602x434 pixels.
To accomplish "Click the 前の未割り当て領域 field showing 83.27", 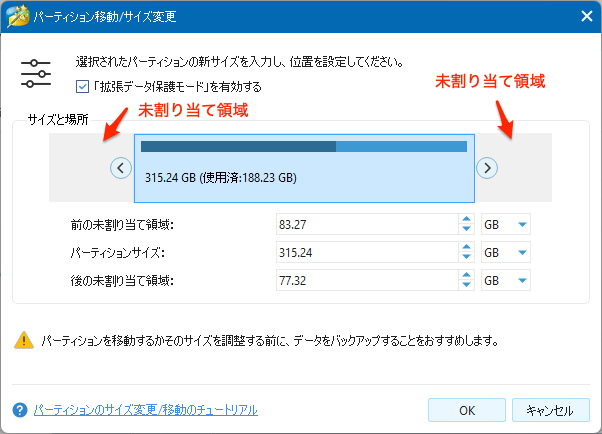I will pyautogui.click(x=365, y=225).
